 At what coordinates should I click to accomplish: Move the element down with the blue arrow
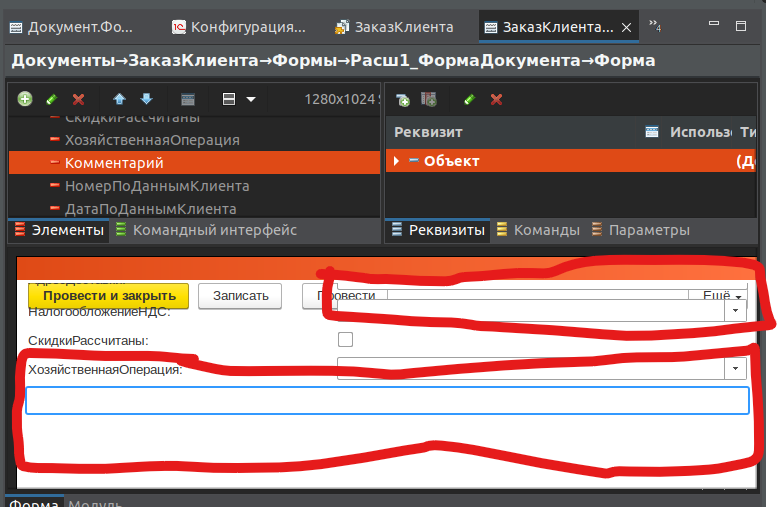147,99
